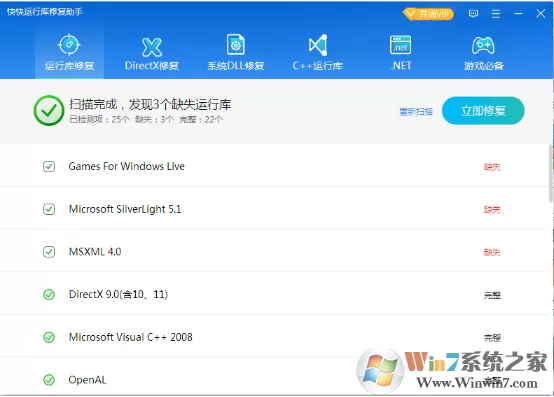Uncheck Microsoft SilverLight 5.1 checkbox
554x397 pixels.
click(49, 209)
